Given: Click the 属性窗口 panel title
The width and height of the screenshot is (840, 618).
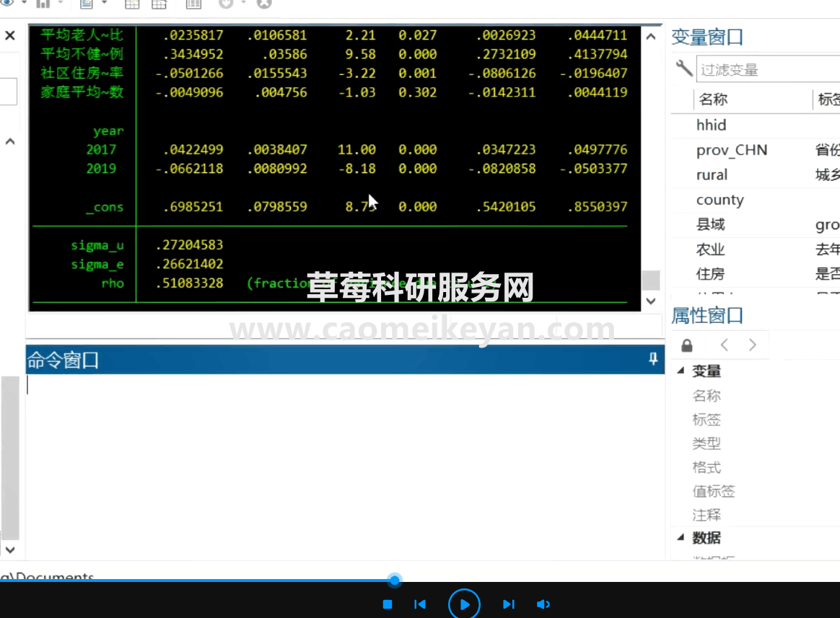Looking at the screenshot, I should pyautogui.click(x=707, y=316).
